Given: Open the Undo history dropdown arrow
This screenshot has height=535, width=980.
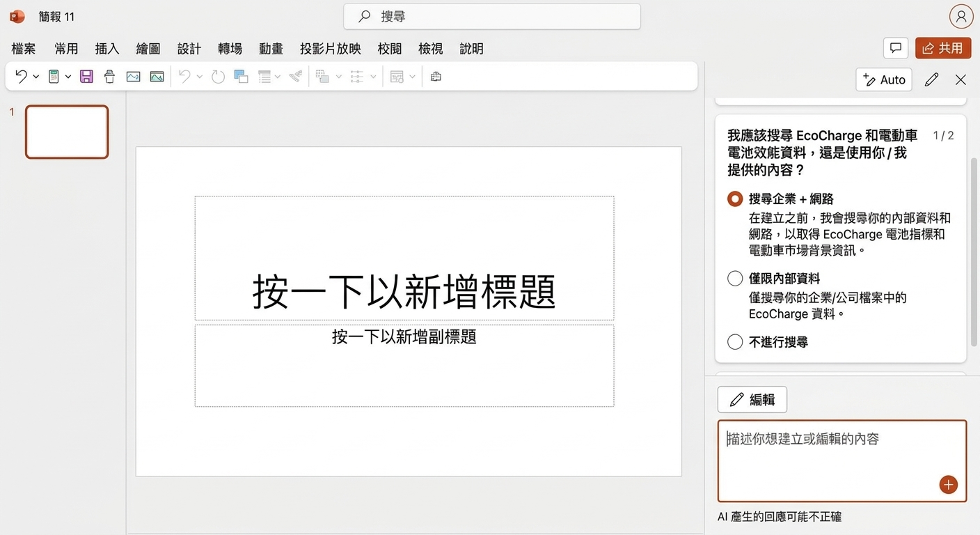Looking at the screenshot, I should 36,77.
